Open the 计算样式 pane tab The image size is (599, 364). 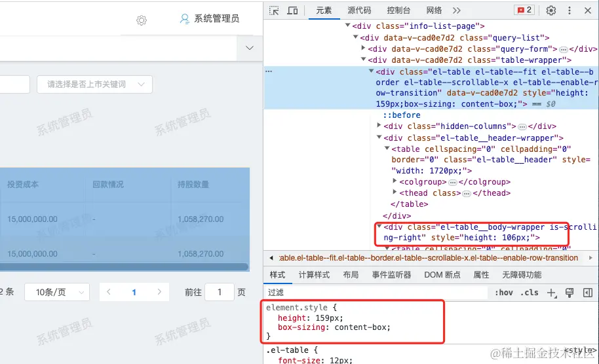click(314, 275)
